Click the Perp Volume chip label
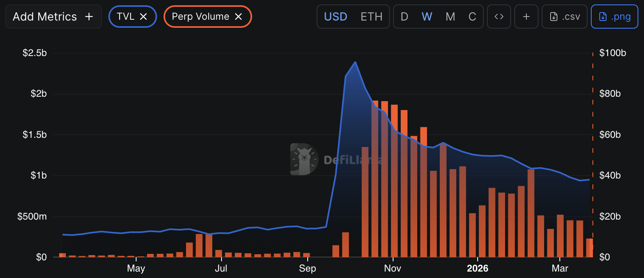This screenshot has width=644, height=278. (x=201, y=17)
